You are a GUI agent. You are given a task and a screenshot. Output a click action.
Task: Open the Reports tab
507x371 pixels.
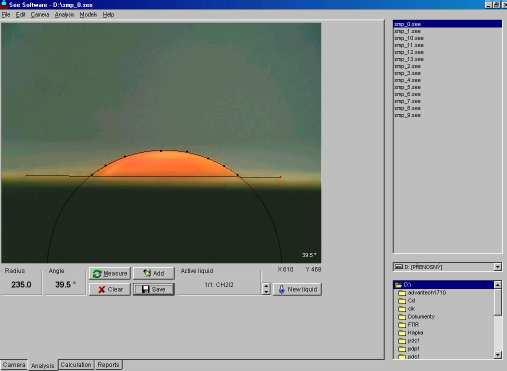coord(108,365)
